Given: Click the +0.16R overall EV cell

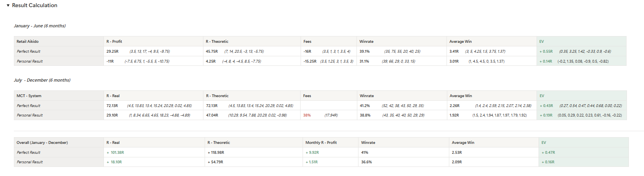Looking at the screenshot, I should pyautogui.click(x=584, y=162).
